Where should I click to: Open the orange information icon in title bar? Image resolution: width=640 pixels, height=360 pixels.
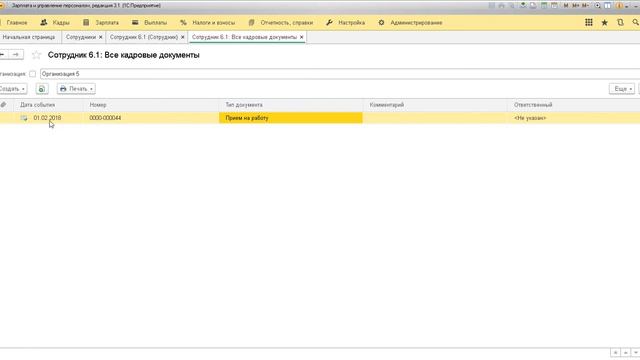[619, 5]
